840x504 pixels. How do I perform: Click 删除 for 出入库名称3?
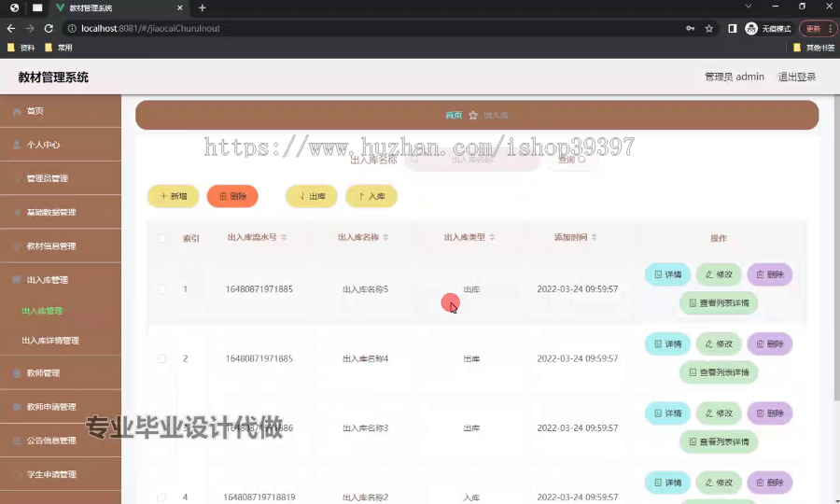tap(770, 413)
